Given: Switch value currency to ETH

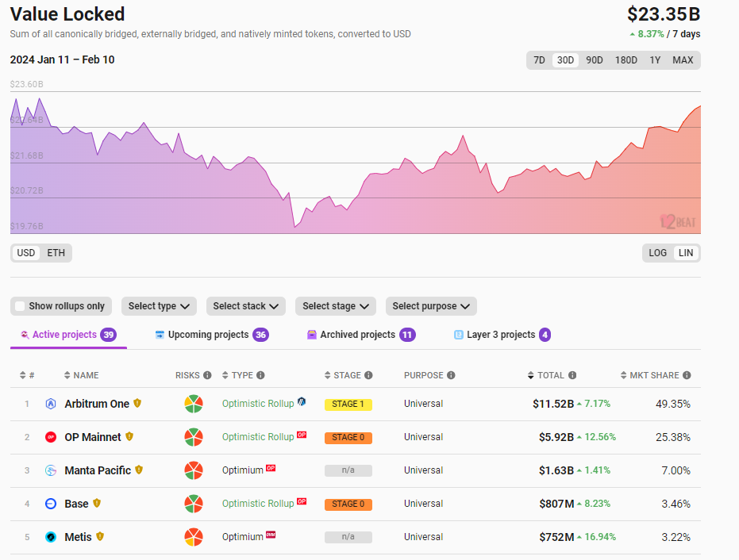Looking at the screenshot, I should coord(56,253).
